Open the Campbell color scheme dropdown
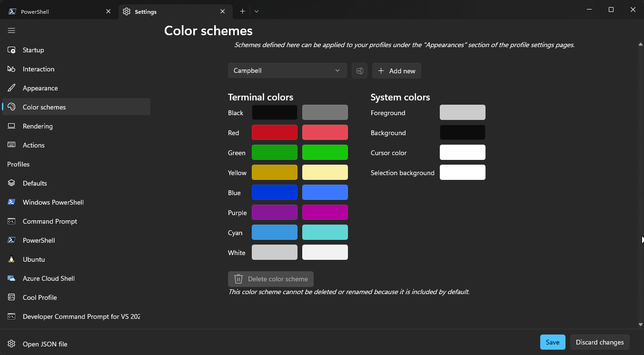This screenshot has height=355, width=644. tap(287, 70)
